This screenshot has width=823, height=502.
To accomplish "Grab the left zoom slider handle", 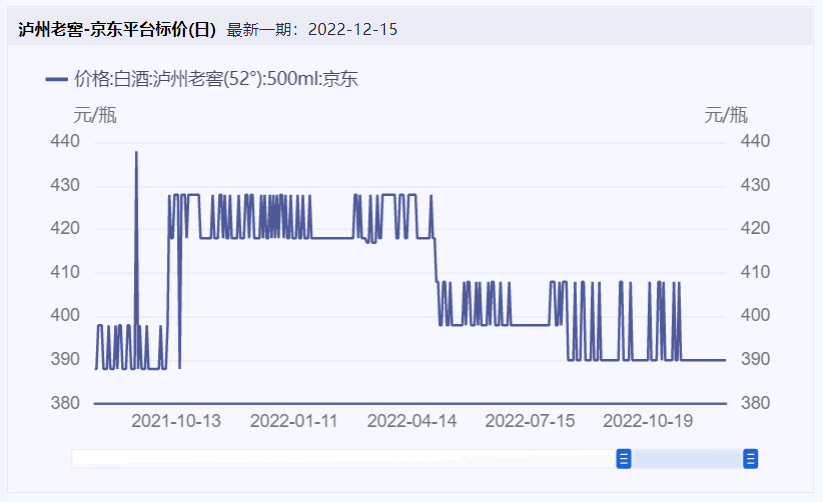I will click(x=623, y=458).
